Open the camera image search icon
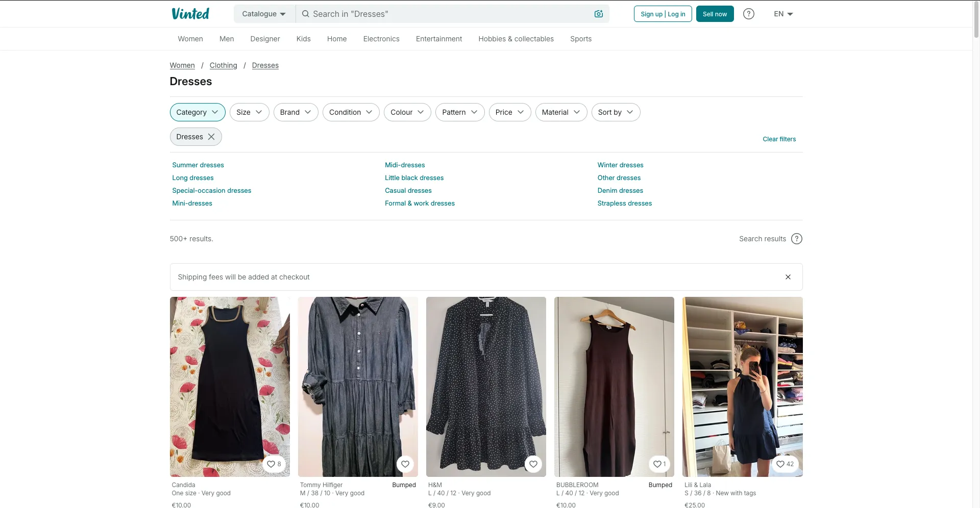The image size is (980, 508). [599, 14]
